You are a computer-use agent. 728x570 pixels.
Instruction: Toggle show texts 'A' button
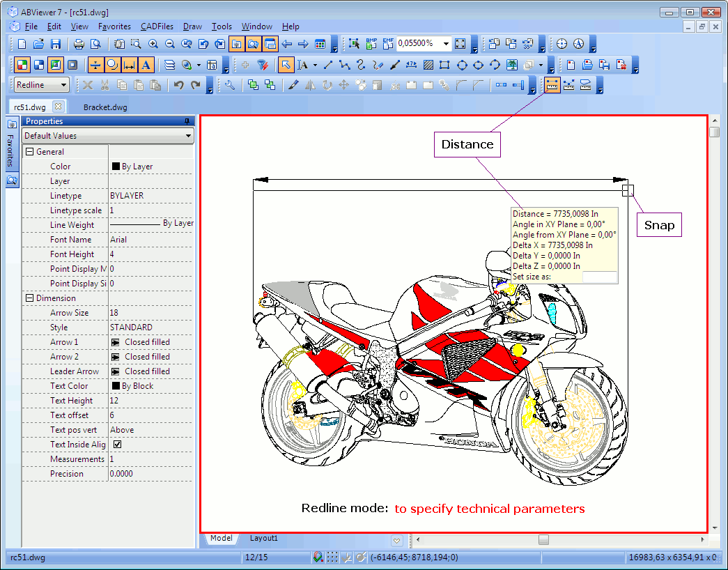146,65
